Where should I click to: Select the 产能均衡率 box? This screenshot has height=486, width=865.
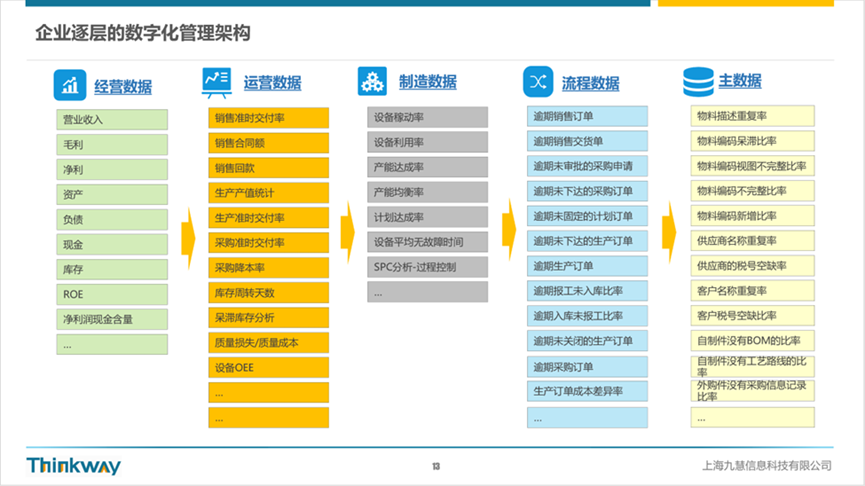coord(428,192)
